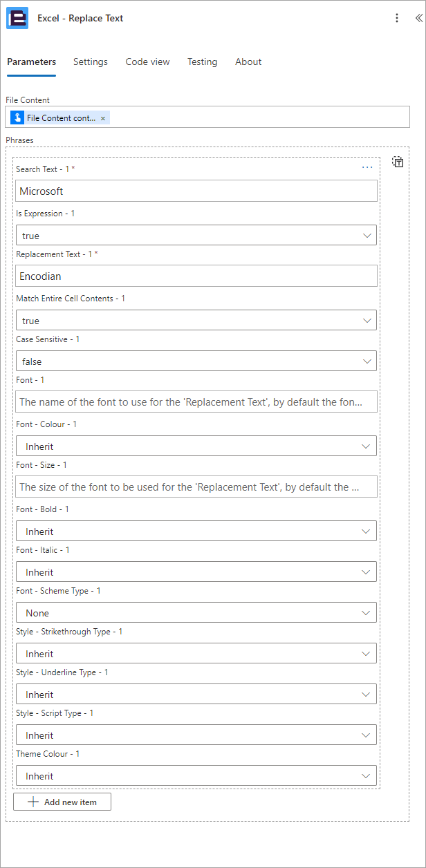
Task: Open the phrase item ellipsis menu
Action: (367, 167)
